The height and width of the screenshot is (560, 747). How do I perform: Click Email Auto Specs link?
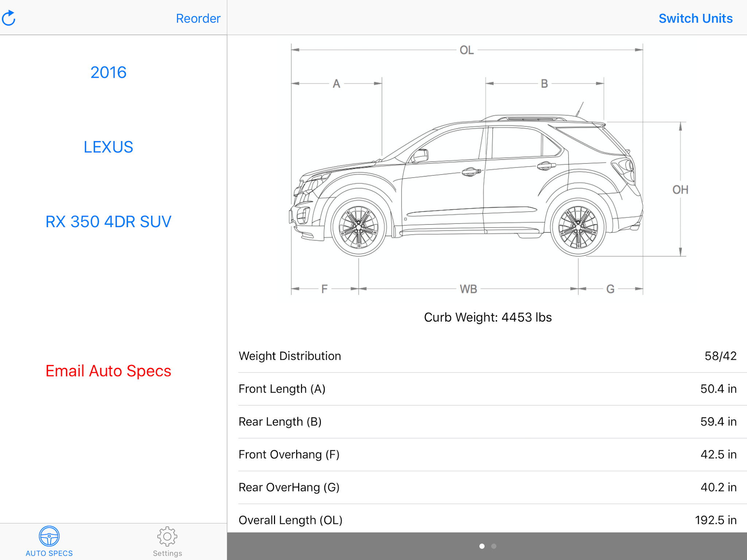[108, 371]
